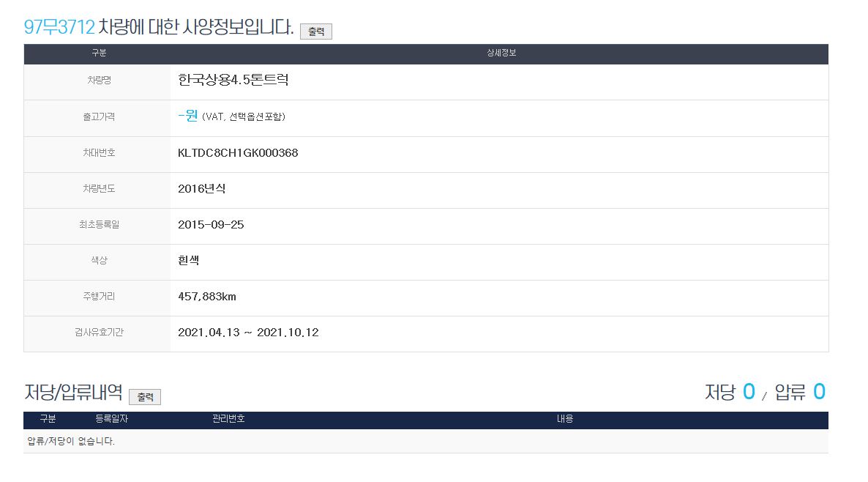This screenshot has height=482, width=868.
Task: Click the inspection validity period dates
Action: (248, 333)
